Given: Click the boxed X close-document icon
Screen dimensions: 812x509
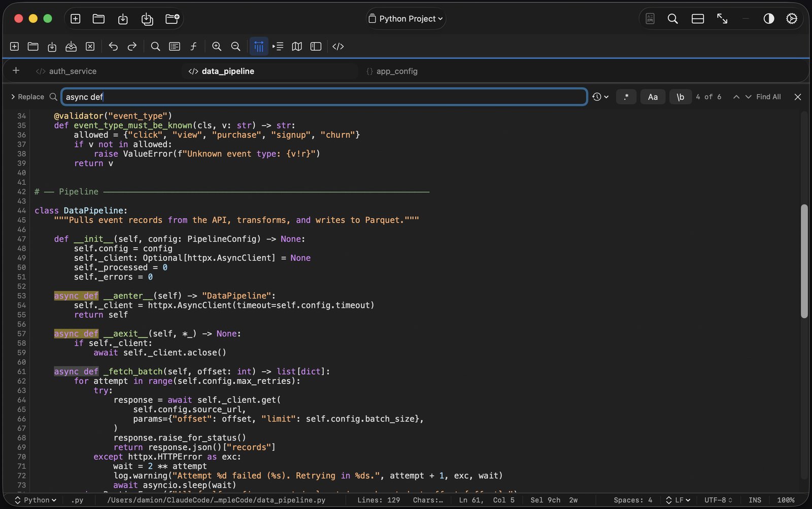Looking at the screenshot, I should (90, 47).
